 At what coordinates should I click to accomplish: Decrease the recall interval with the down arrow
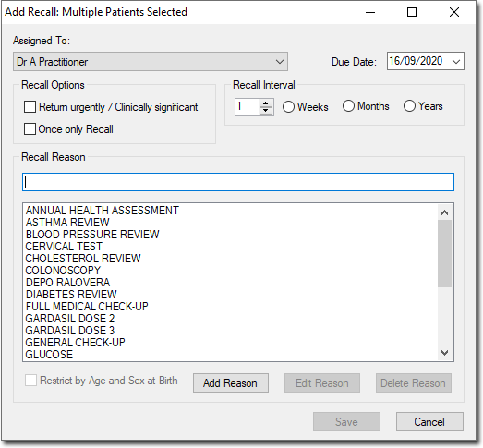pyautogui.click(x=266, y=110)
